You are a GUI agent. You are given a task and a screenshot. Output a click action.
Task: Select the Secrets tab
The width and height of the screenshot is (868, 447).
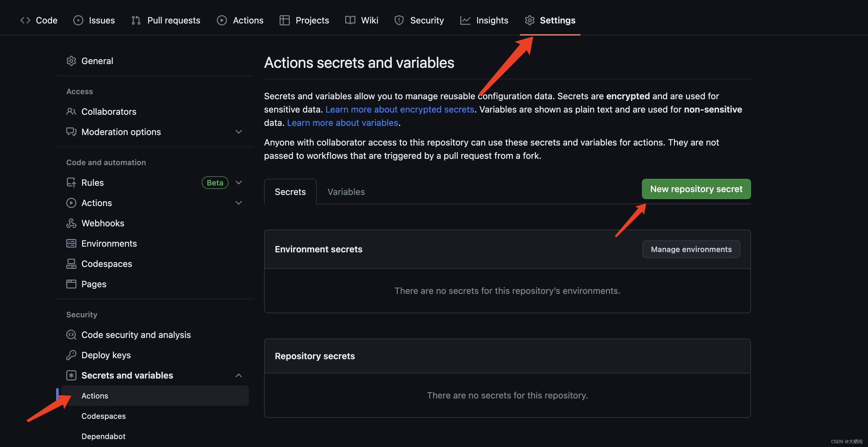(x=290, y=191)
